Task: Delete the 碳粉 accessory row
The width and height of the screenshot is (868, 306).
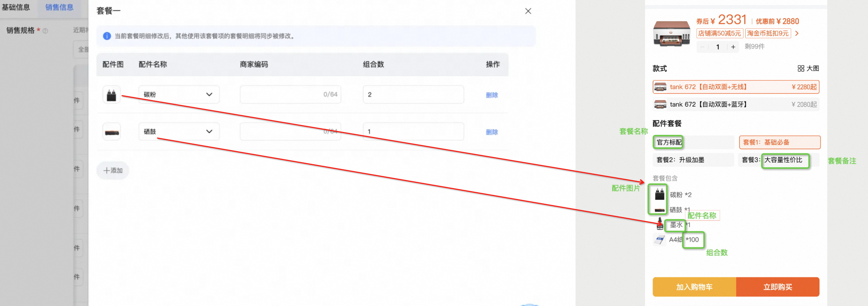Action: (492, 95)
